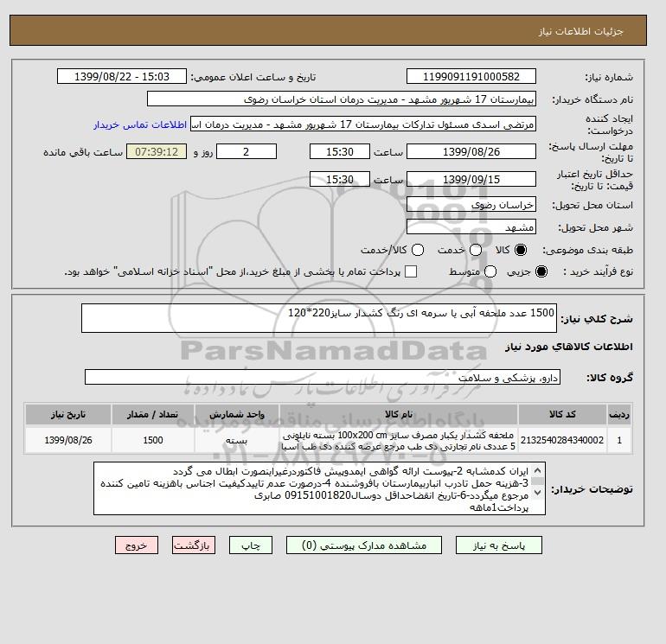Click the بازگشت back button
The image size is (666, 644).
(194, 545)
